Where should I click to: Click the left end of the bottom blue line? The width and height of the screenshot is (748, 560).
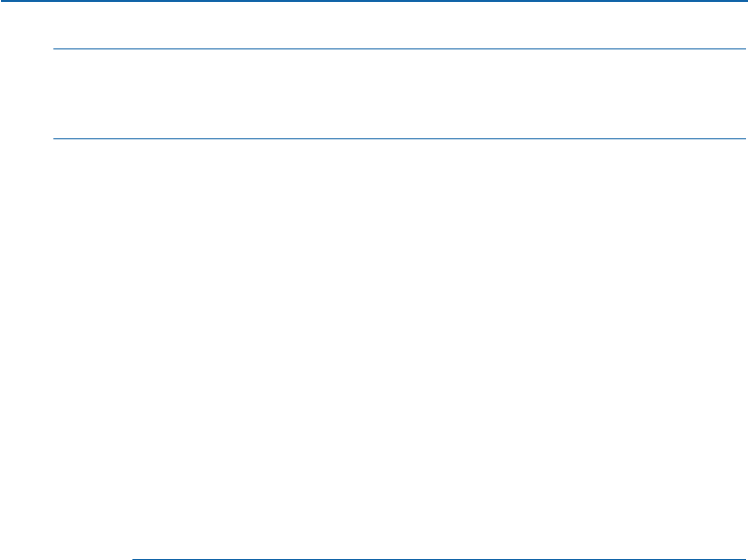[x=135, y=558]
